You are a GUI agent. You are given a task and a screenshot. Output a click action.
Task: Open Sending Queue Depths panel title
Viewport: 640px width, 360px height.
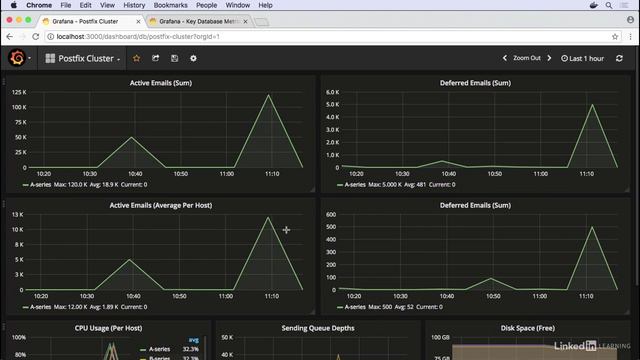pos(318,328)
